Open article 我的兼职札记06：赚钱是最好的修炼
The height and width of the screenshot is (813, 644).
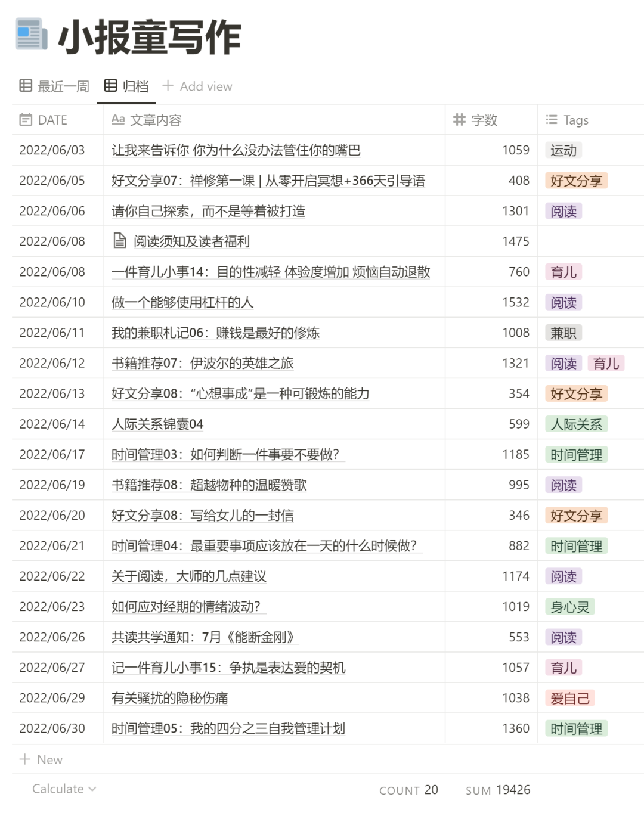(x=215, y=333)
